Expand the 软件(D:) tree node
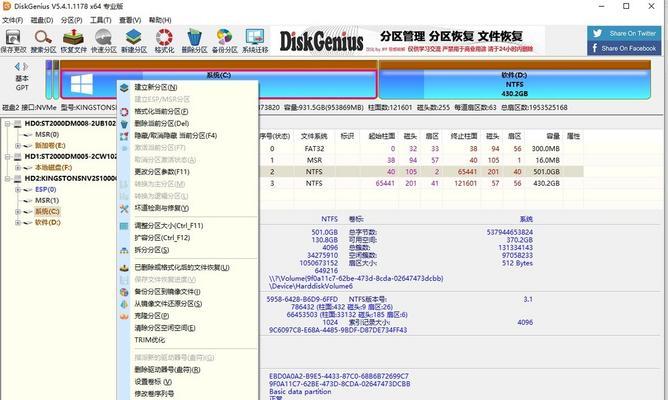 tap(18, 222)
